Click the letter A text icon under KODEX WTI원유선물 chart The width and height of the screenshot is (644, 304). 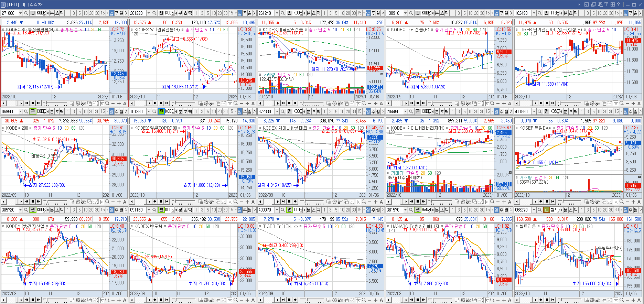tap(253, 103)
